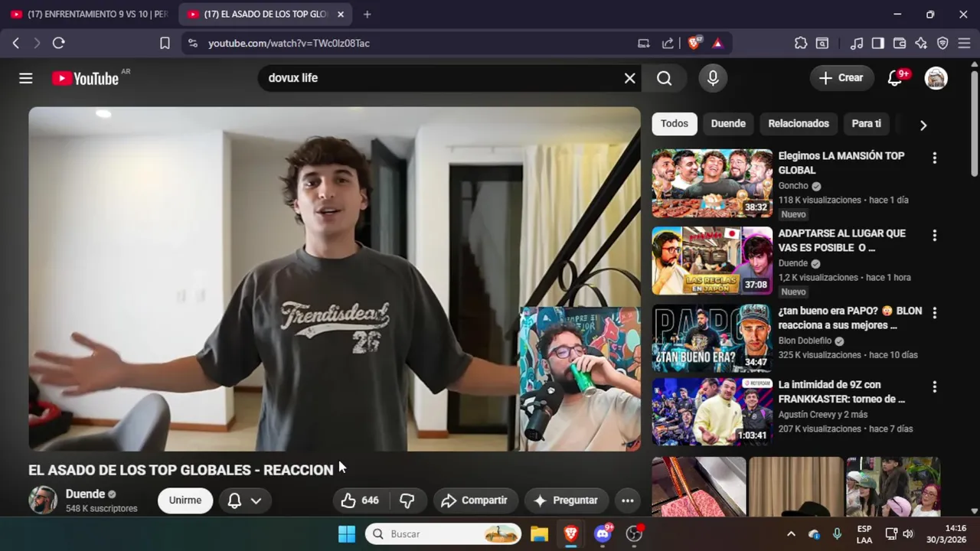Open ADAPTARSE AL LUGAR video thumbnail
This screenshot has width=980, height=551.
coord(712,260)
